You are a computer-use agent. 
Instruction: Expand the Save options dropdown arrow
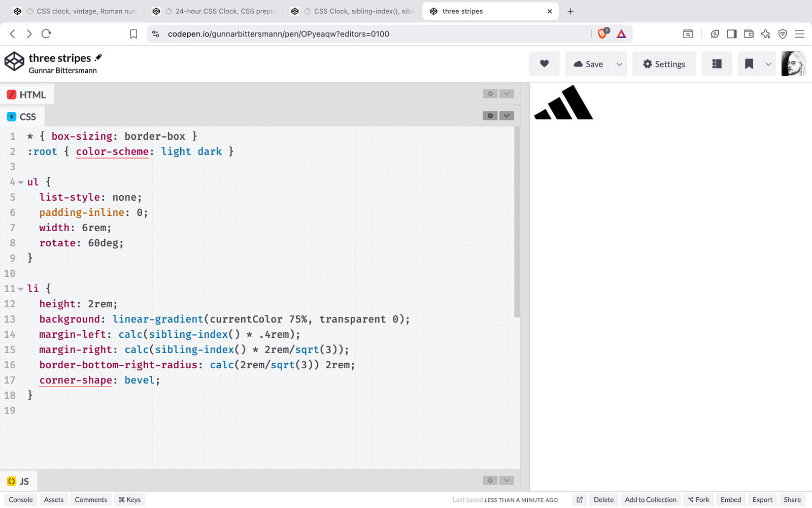point(619,64)
